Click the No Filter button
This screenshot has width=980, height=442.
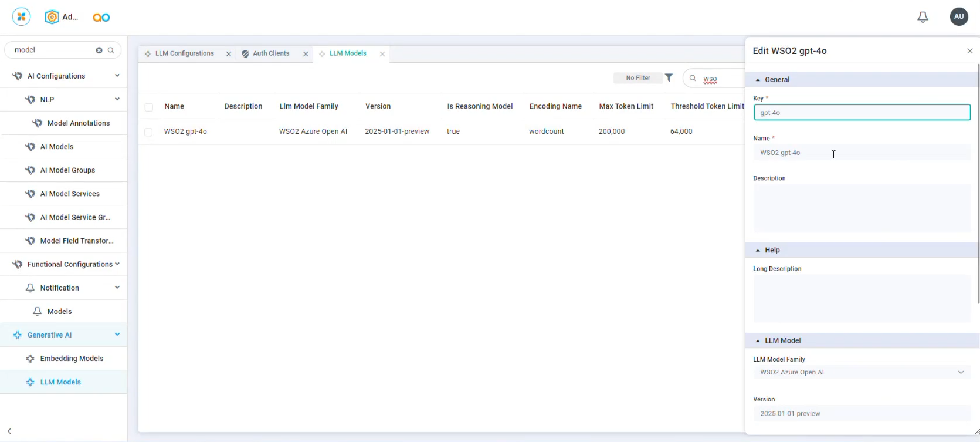[638, 78]
